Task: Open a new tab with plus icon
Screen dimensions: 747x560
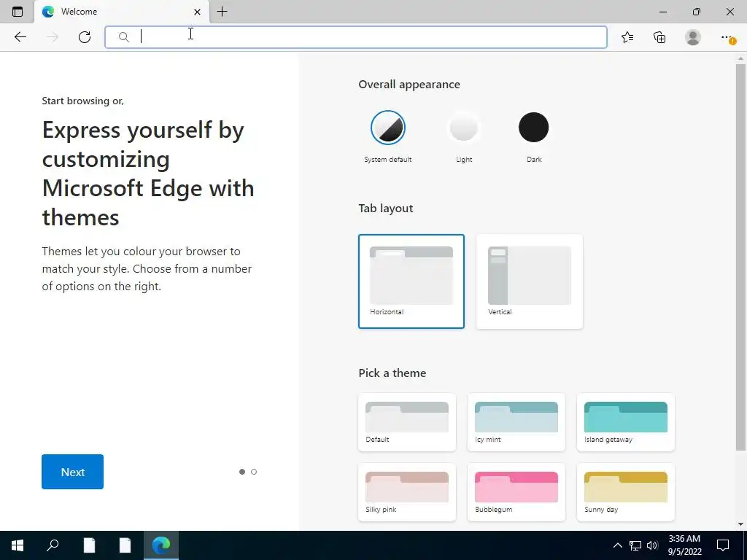Action: tap(222, 12)
